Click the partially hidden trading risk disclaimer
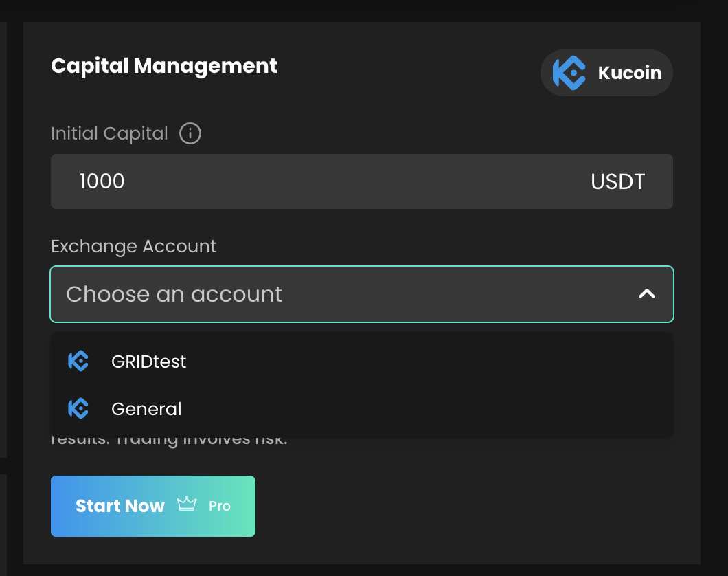The height and width of the screenshot is (576, 728). point(169,440)
